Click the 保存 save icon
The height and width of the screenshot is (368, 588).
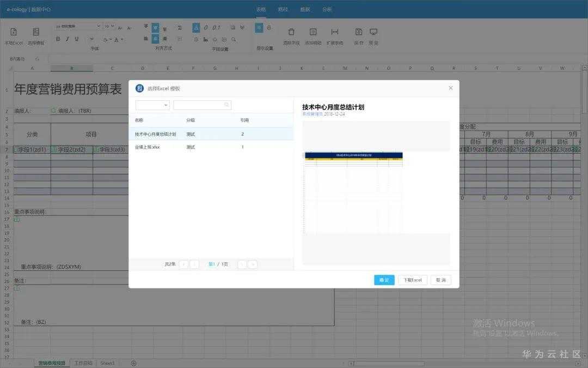coord(358,32)
